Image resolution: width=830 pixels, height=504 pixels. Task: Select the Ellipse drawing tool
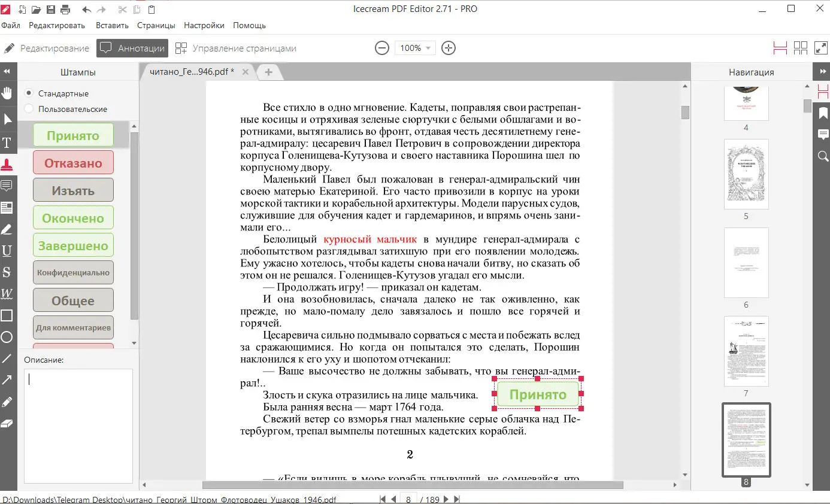pos(8,337)
